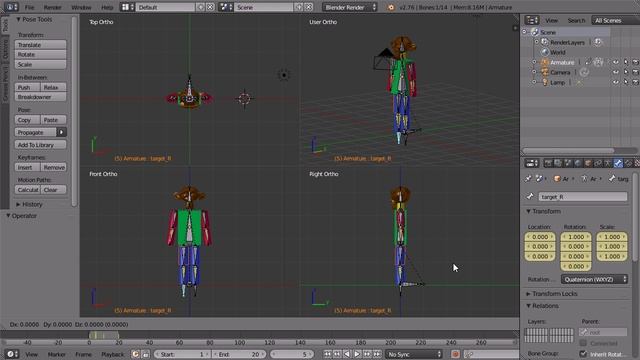Click the pin icon in properties breadcrumb
This screenshot has width=640, height=360.
[x=529, y=179]
